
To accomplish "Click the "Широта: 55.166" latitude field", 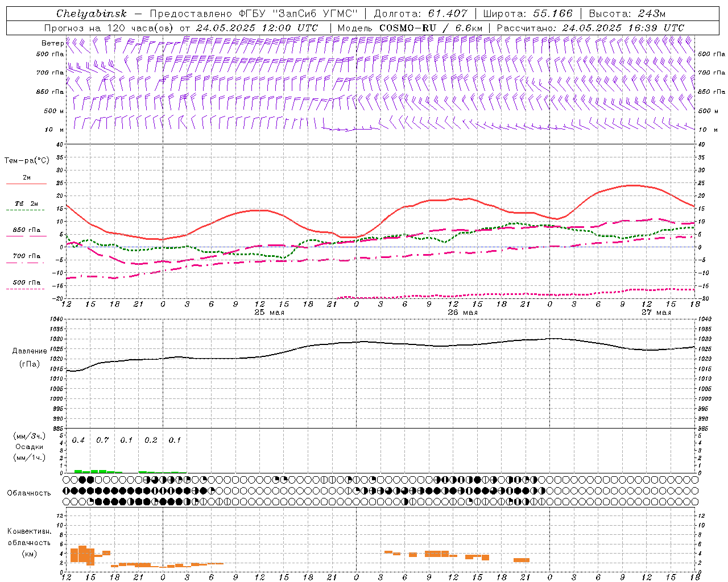I will click(x=528, y=14).
